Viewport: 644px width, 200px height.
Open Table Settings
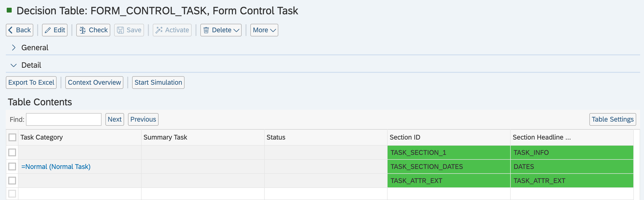click(x=612, y=119)
